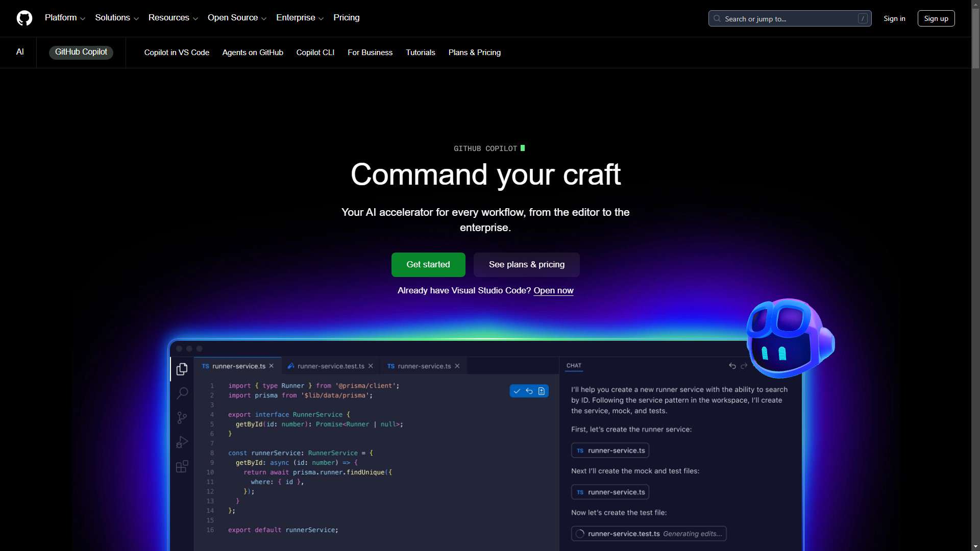Click code line export interface RunnerService

[289, 415]
